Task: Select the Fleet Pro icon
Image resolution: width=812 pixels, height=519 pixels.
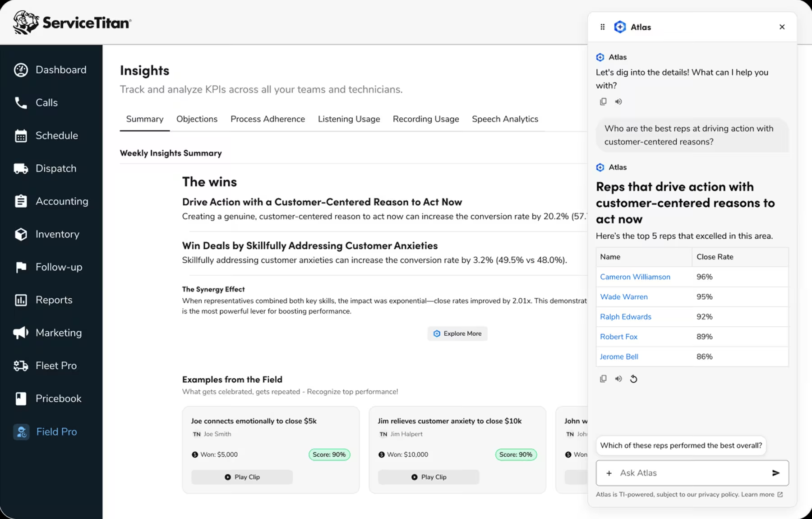Action: point(21,366)
